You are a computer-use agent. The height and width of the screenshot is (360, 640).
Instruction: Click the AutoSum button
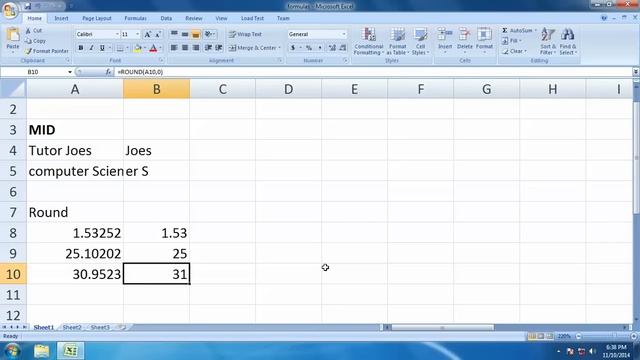pyautogui.click(x=518, y=31)
